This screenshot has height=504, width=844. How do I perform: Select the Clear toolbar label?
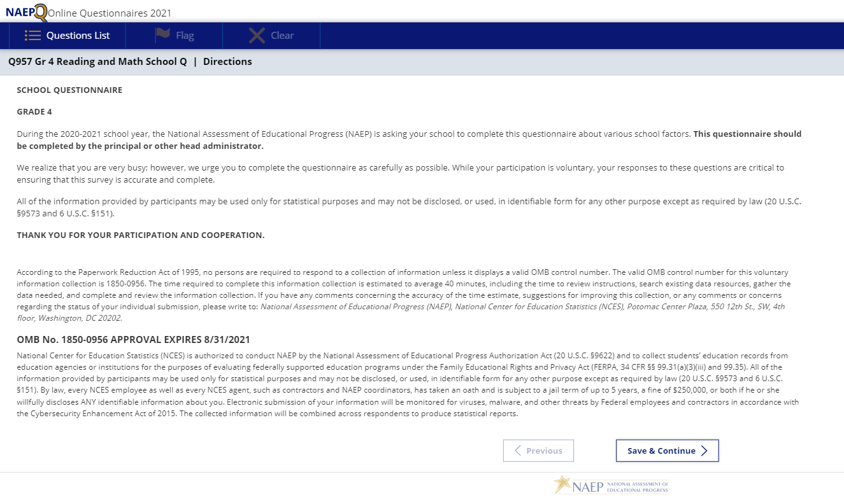point(282,36)
